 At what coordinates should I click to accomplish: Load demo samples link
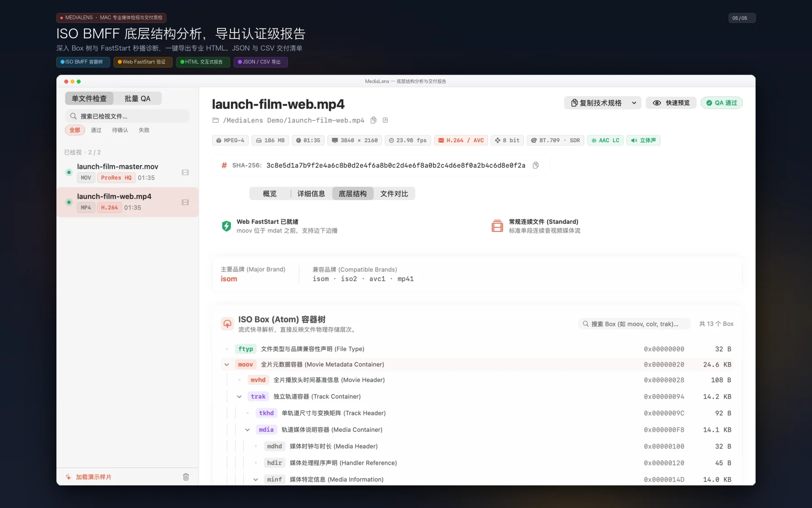click(x=93, y=477)
